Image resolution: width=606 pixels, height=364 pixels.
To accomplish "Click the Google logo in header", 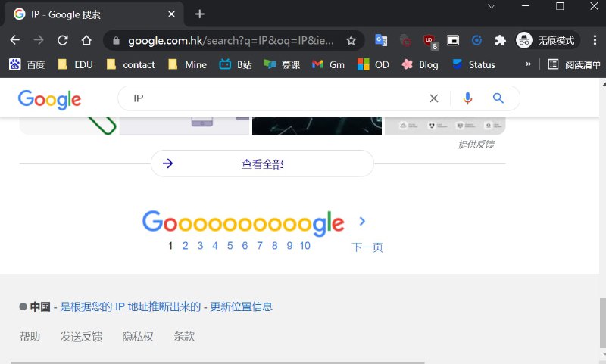I will 49,100.
